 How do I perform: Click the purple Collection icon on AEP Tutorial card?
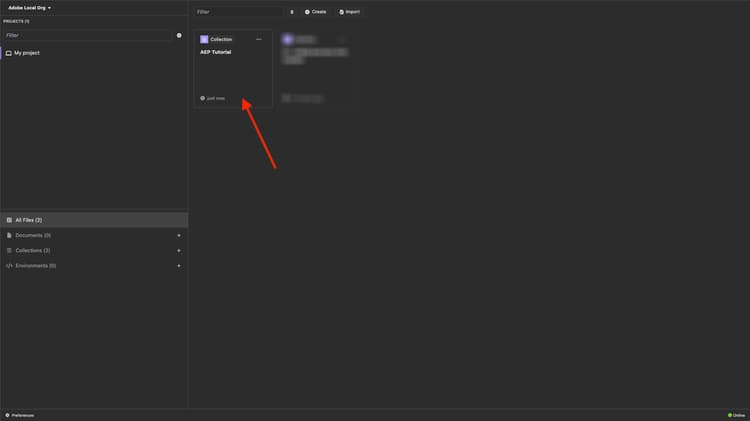pos(204,39)
